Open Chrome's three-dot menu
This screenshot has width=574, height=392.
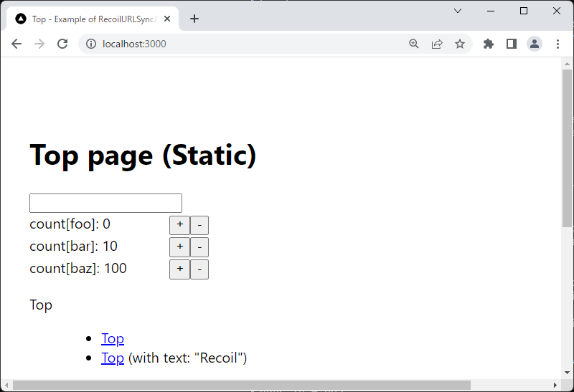point(557,44)
